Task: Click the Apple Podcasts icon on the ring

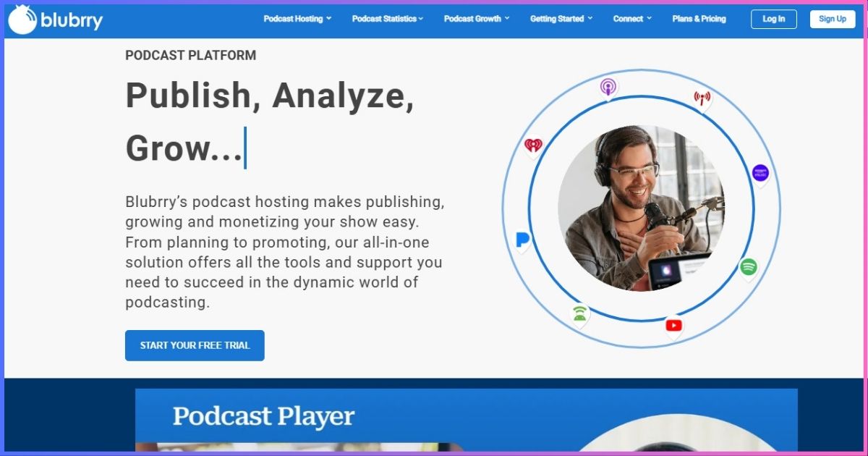Action: point(608,88)
